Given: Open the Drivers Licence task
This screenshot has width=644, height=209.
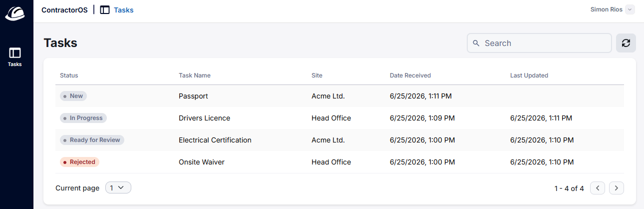Looking at the screenshot, I should tap(205, 118).
